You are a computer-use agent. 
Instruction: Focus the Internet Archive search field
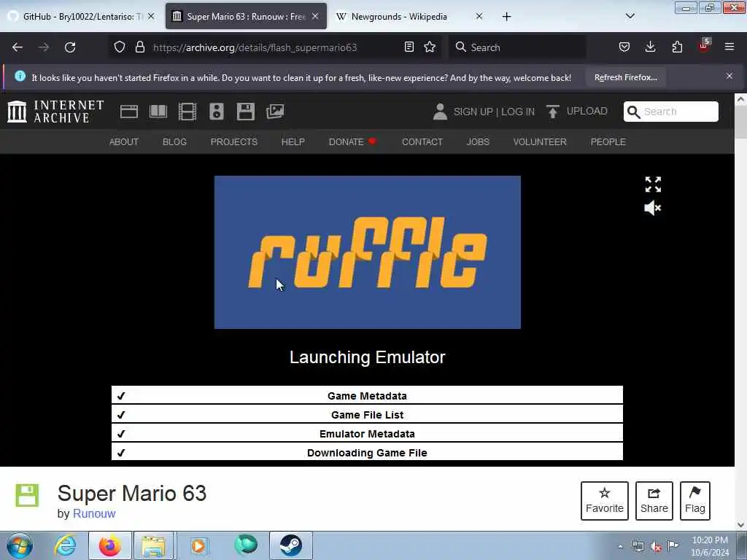tap(671, 112)
